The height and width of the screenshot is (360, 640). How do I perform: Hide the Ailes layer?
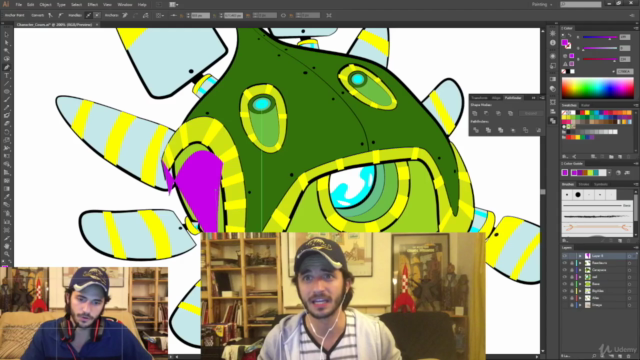click(565, 298)
